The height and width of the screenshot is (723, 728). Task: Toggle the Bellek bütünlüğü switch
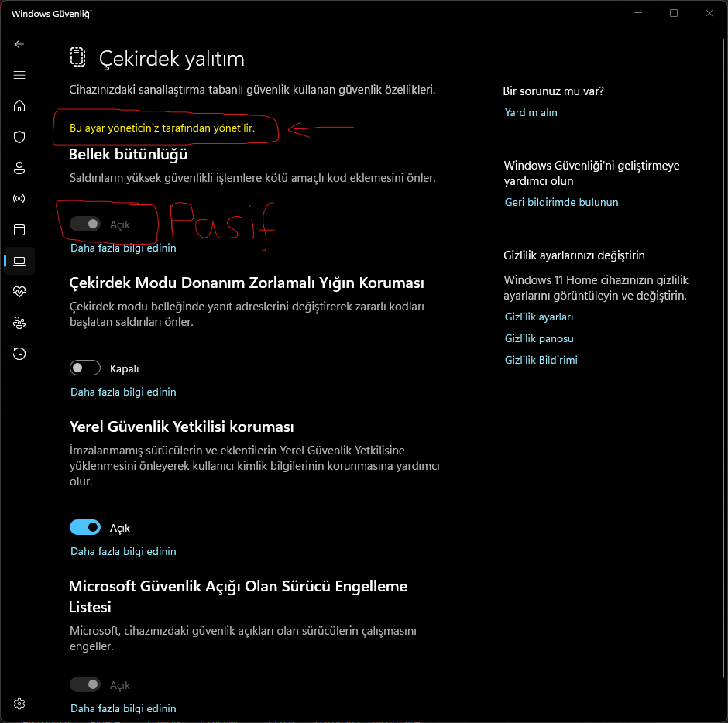point(85,224)
